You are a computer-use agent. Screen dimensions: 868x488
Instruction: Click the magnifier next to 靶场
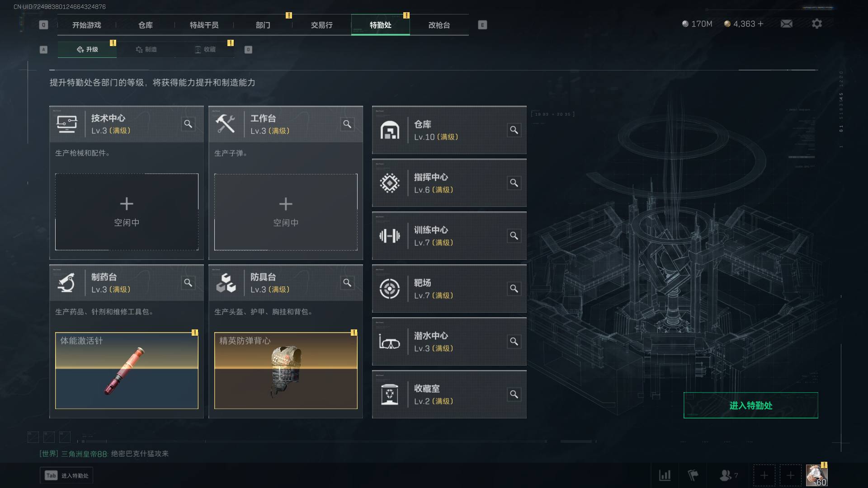(514, 289)
